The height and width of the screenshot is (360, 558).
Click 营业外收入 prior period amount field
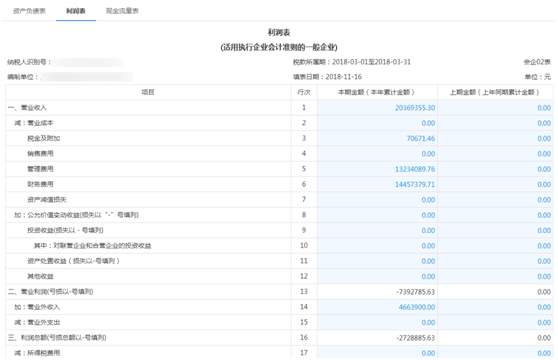point(495,307)
